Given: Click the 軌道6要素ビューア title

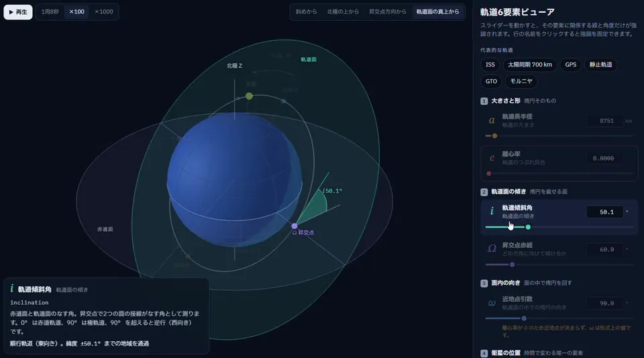Looking at the screenshot, I should point(517,12).
